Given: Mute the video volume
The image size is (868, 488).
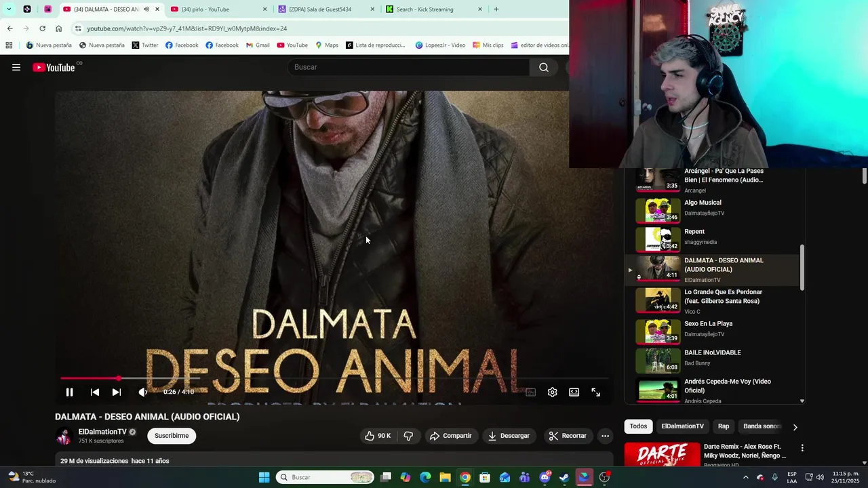Looking at the screenshot, I should click(x=142, y=392).
